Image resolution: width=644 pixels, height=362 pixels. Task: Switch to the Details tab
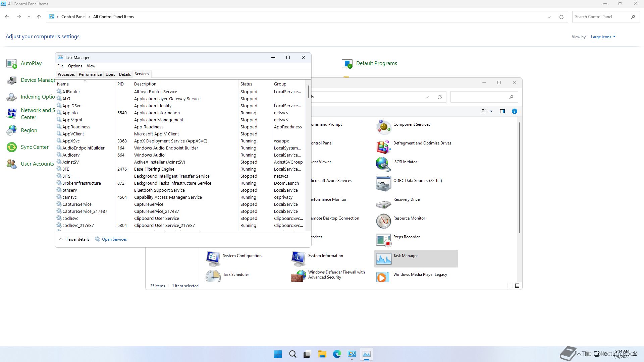click(125, 74)
